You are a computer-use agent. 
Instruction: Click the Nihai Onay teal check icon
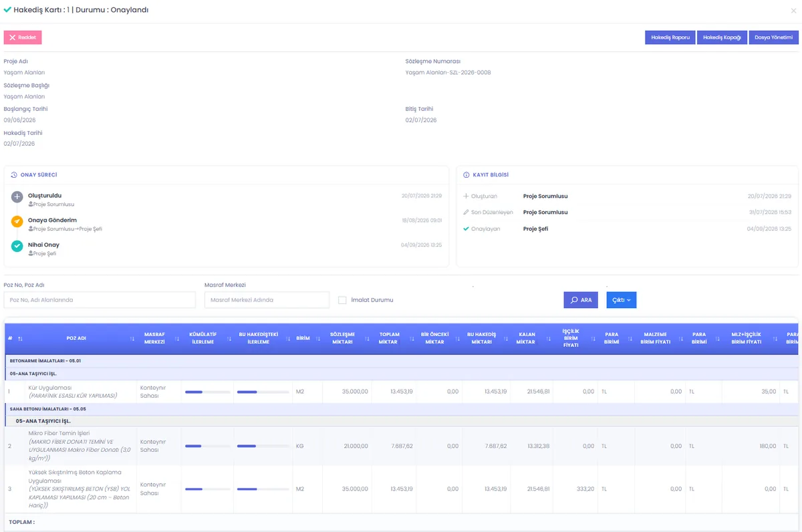click(17, 246)
